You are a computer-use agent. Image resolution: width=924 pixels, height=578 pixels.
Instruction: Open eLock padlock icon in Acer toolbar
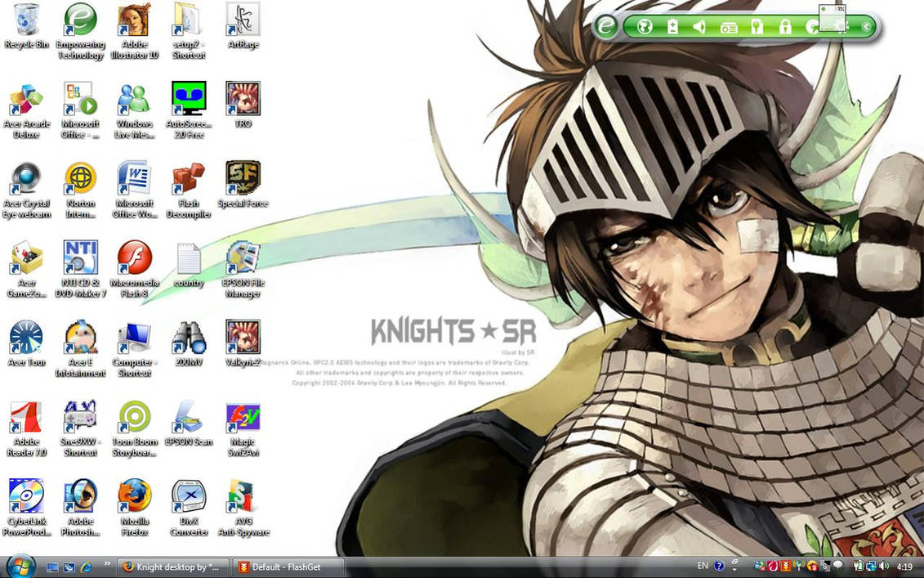pyautogui.click(x=785, y=26)
